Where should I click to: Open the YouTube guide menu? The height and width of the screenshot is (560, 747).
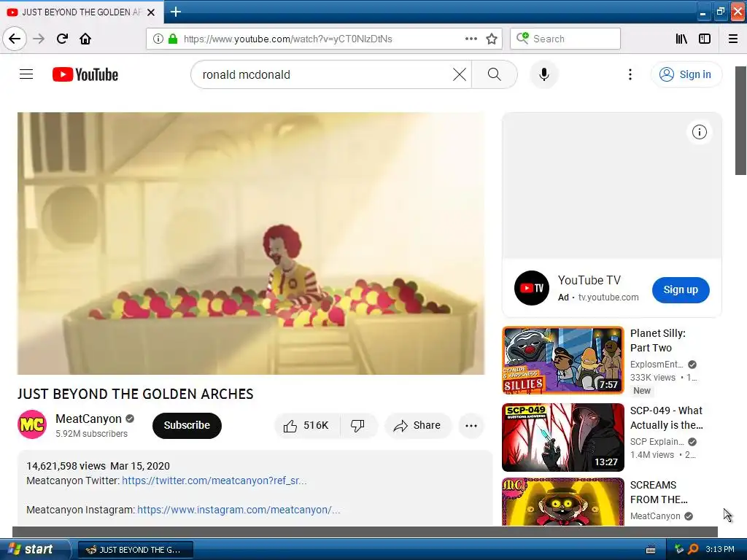pyautogui.click(x=26, y=74)
